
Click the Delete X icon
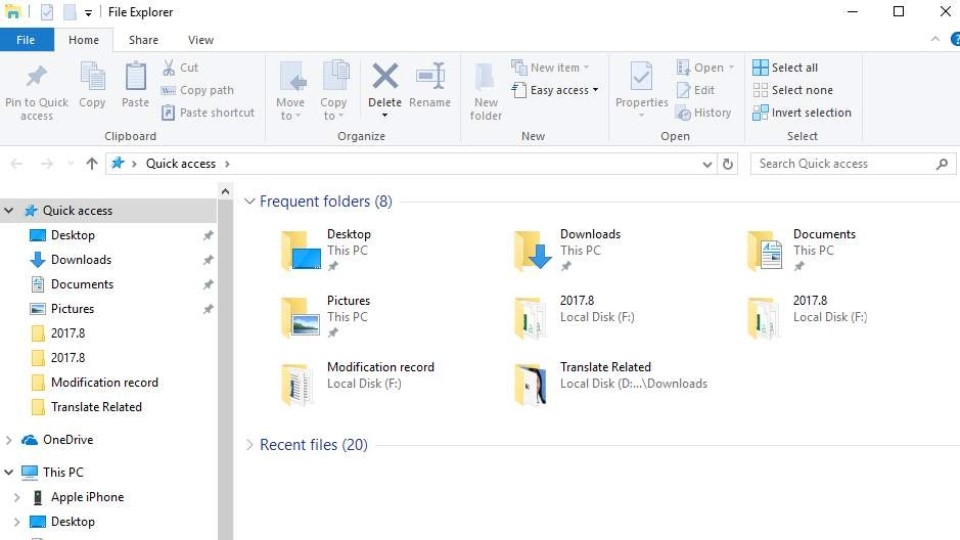(x=385, y=77)
